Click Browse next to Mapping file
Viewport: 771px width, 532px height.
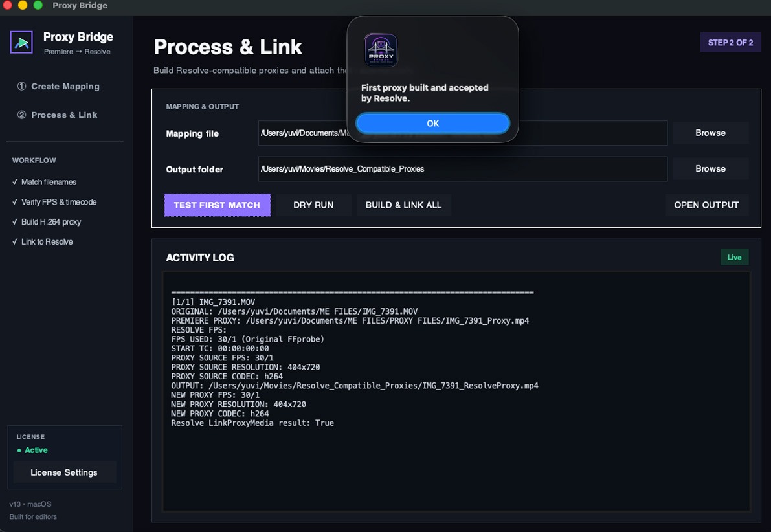pos(711,133)
